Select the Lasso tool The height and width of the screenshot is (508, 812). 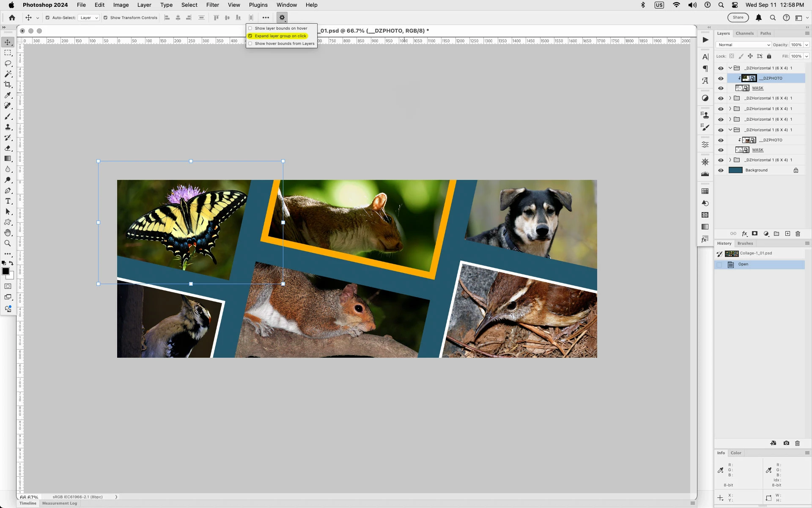click(x=8, y=63)
